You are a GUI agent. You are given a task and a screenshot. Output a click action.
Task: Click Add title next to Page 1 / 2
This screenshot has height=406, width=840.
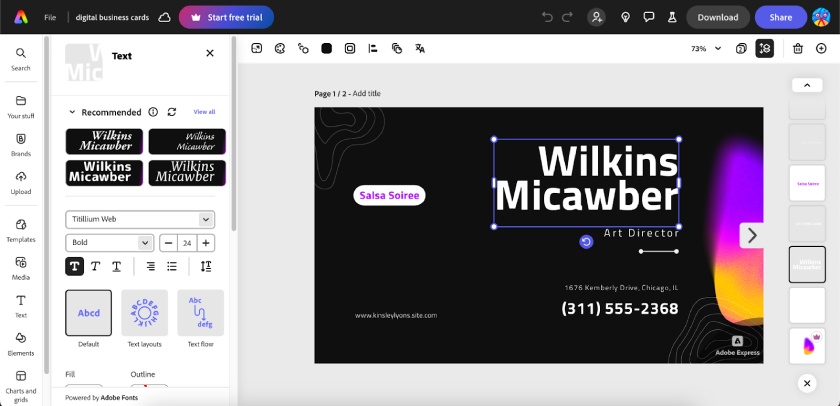click(366, 93)
